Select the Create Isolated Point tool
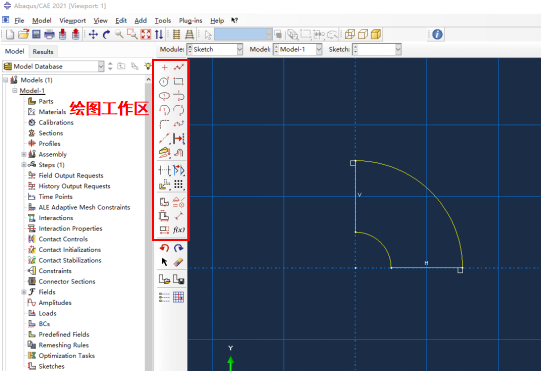Screen dimensions: 543x376 pos(164,67)
